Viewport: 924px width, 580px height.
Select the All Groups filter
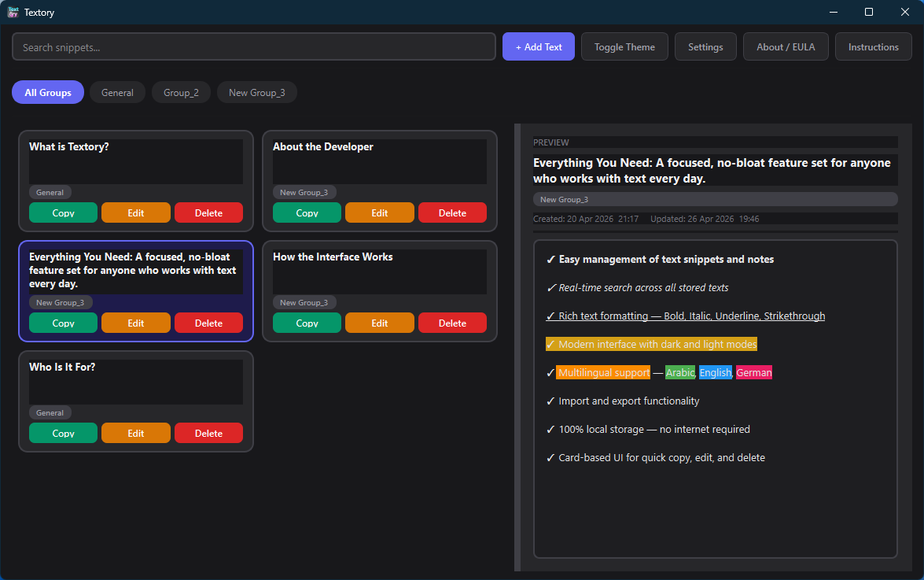(x=47, y=92)
